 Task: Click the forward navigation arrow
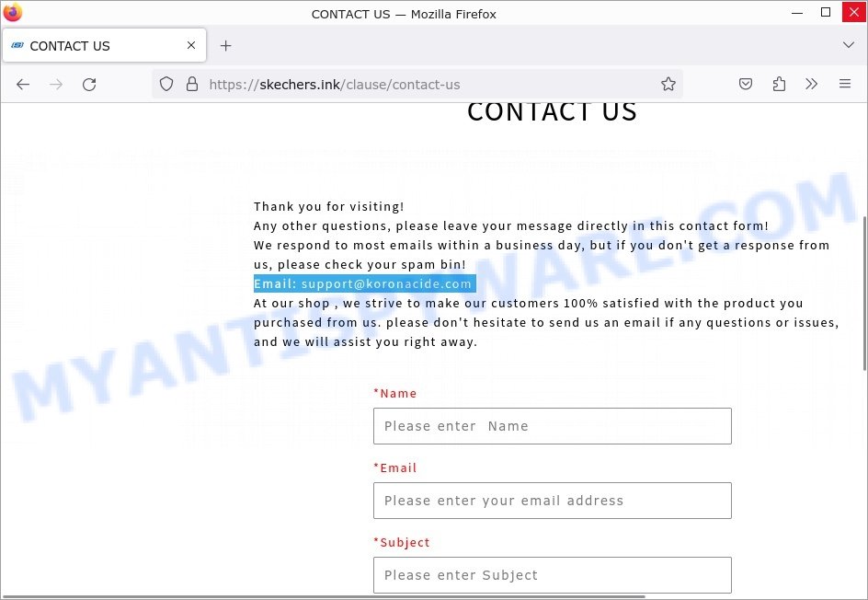pos(56,85)
